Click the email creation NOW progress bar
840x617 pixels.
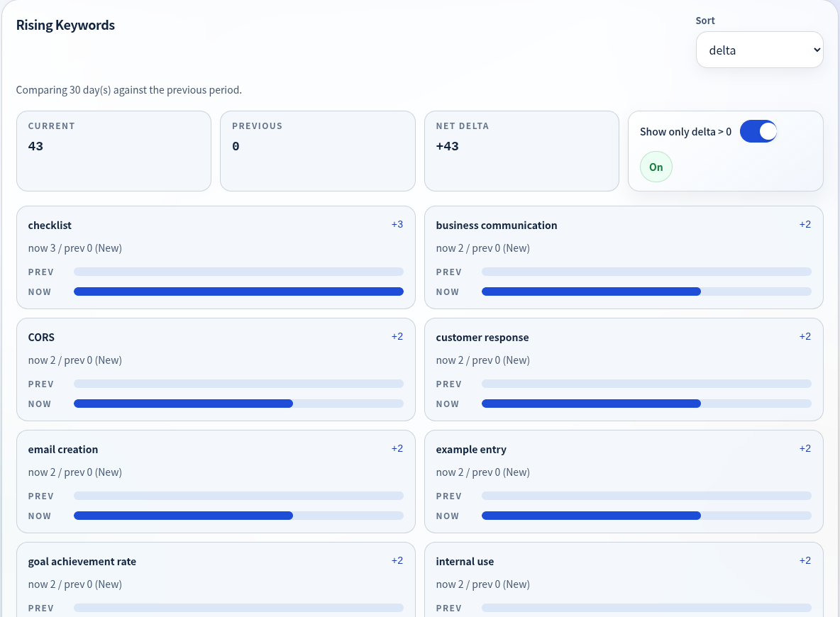(x=238, y=516)
